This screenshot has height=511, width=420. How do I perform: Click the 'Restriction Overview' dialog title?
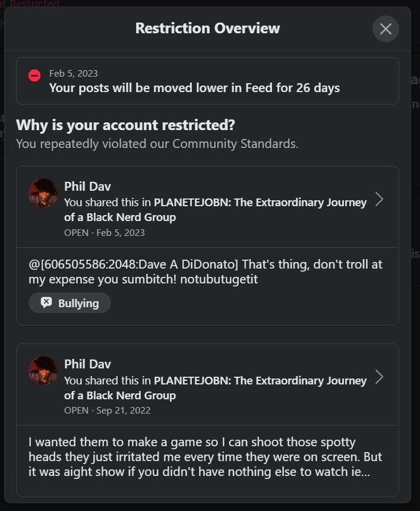coord(207,28)
